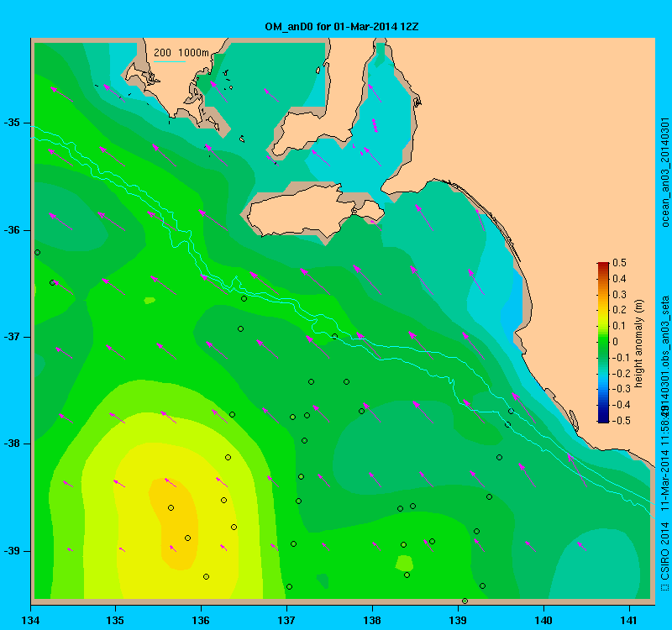Click the -37 latitude axis label
Viewport: 672px width, 630px height.
pos(12,337)
